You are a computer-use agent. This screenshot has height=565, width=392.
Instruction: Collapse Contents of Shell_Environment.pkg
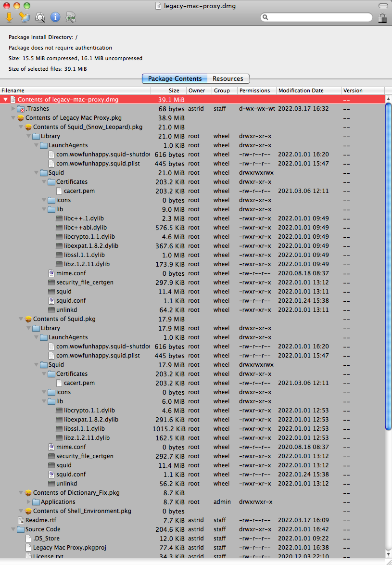coord(21,511)
